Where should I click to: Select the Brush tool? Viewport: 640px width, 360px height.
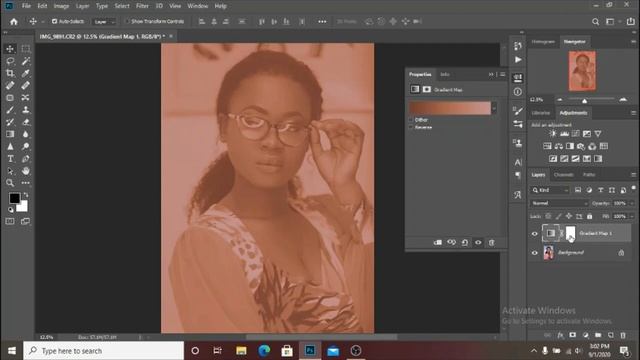[x=10, y=110]
